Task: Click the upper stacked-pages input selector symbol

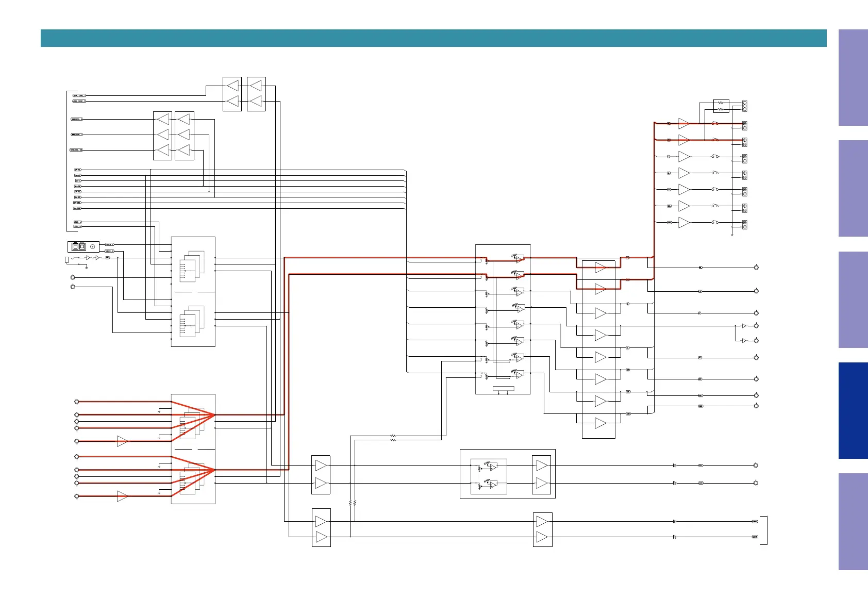Action: [x=192, y=267]
